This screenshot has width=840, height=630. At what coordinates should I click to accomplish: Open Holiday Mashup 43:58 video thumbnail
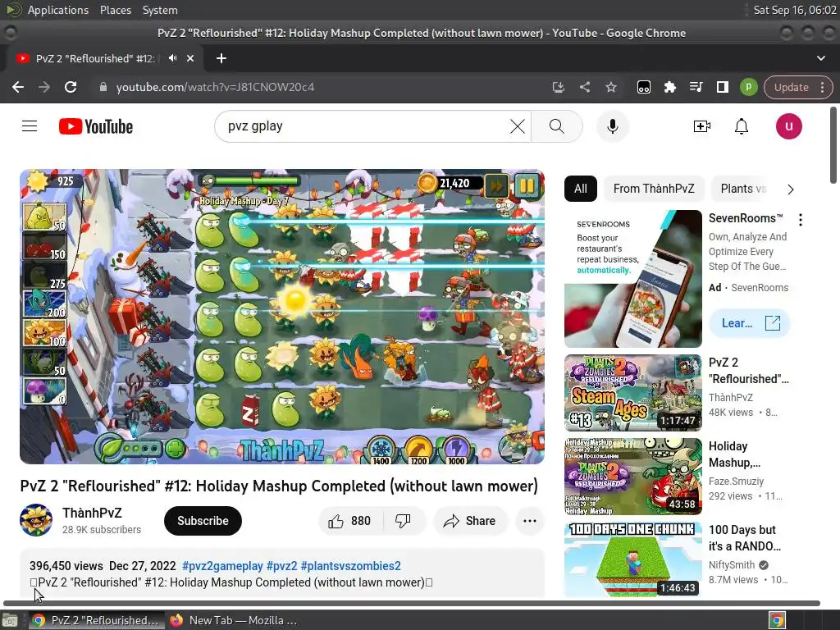coord(632,477)
